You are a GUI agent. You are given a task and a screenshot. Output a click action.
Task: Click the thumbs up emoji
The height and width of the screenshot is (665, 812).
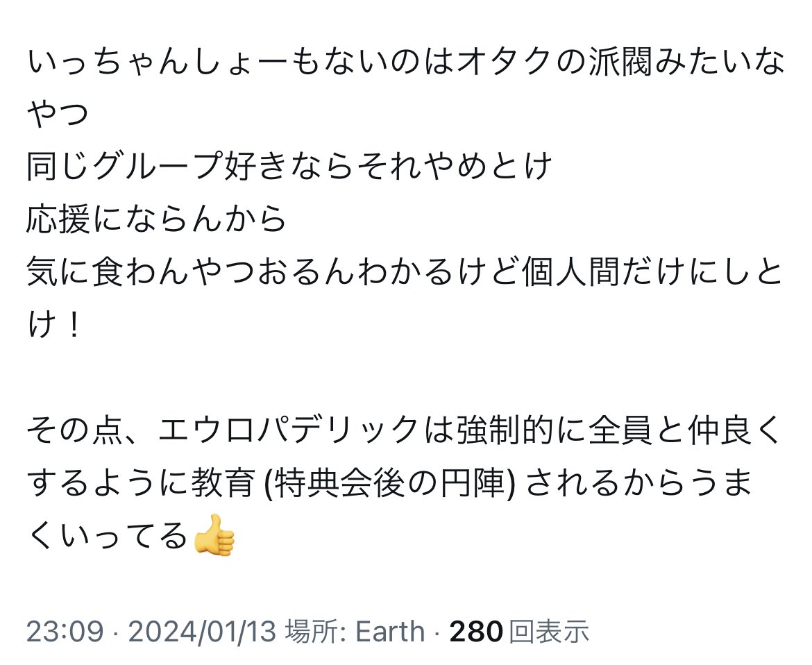click(214, 535)
